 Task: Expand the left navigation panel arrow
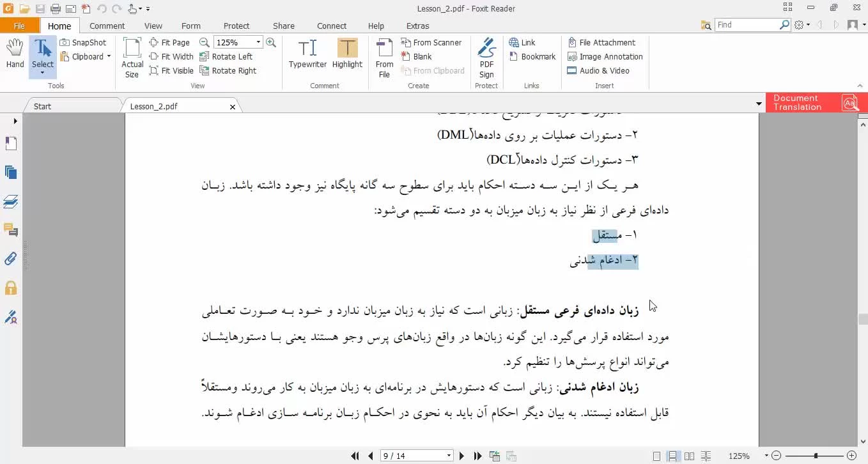click(15, 121)
